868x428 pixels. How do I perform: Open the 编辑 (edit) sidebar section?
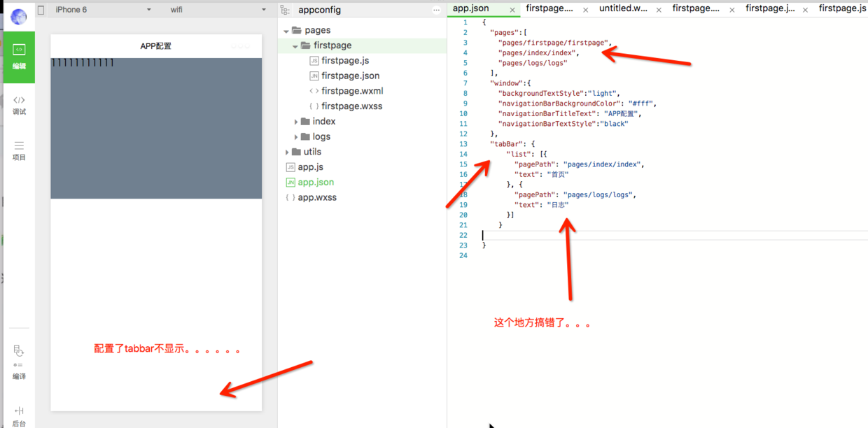[19, 57]
